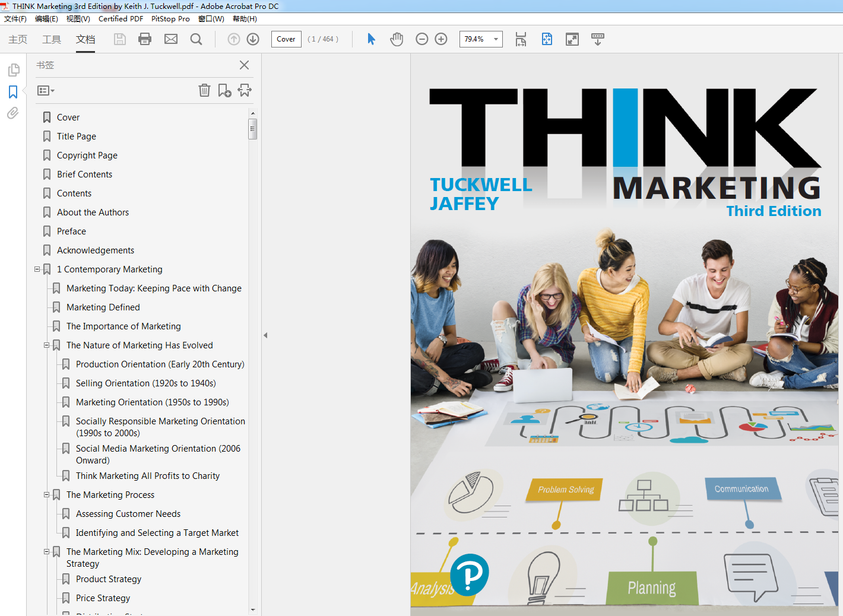The image size is (843, 616).
Task: Toggle the Bookmarks panel icon
Action: coord(13,92)
